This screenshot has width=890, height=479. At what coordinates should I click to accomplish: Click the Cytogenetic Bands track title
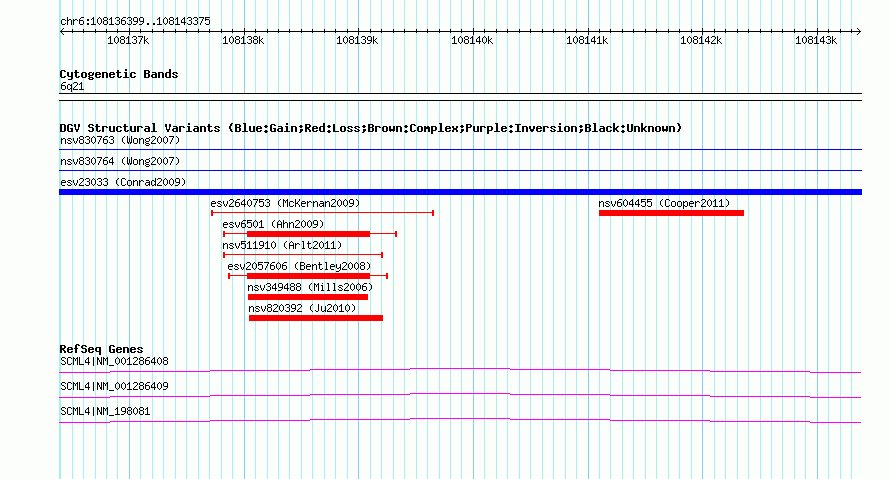pyautogui.click(x=119, y=74)
